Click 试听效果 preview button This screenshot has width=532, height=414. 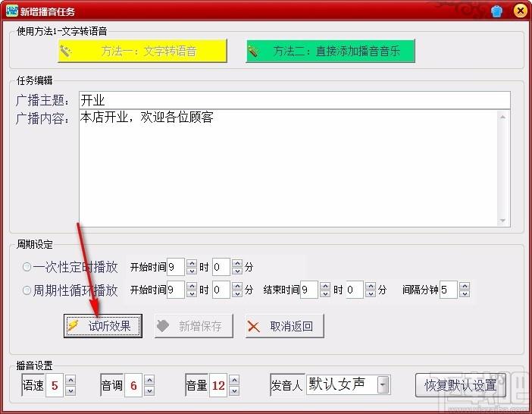103,326
